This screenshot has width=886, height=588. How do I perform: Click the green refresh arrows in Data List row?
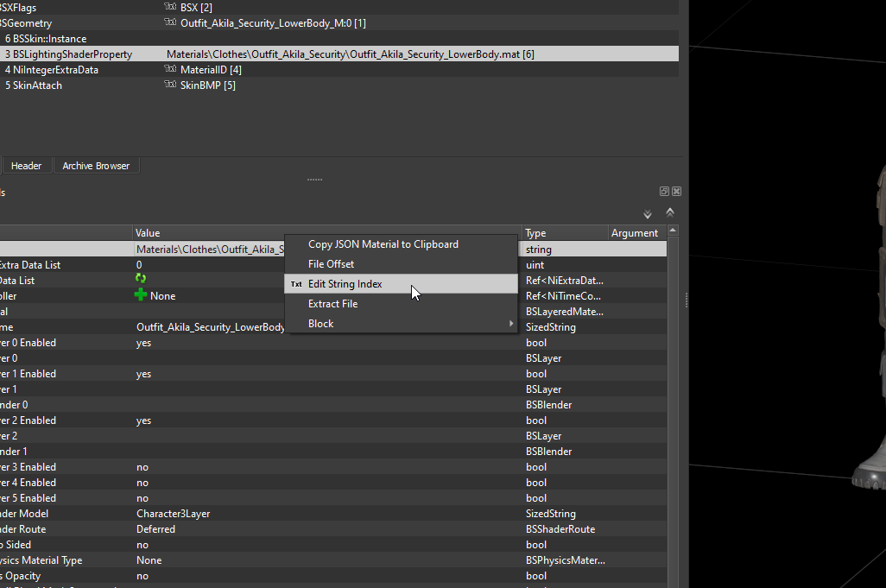pyautogui.click(x=141, y=279)
